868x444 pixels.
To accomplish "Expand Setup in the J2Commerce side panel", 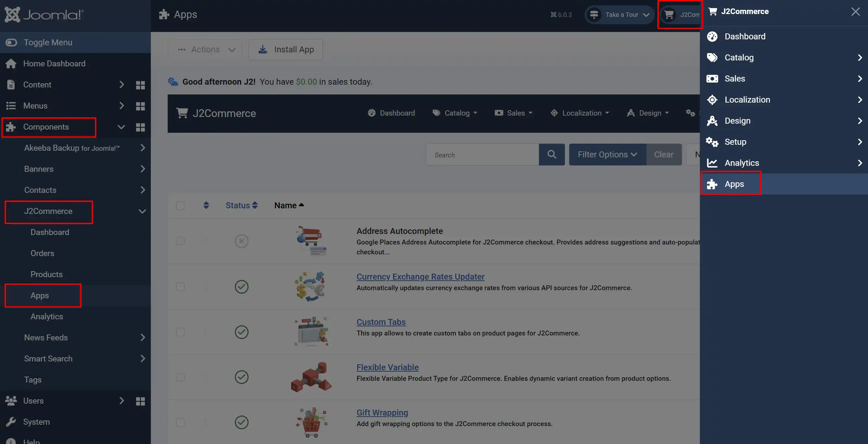I will click(860, 142).
